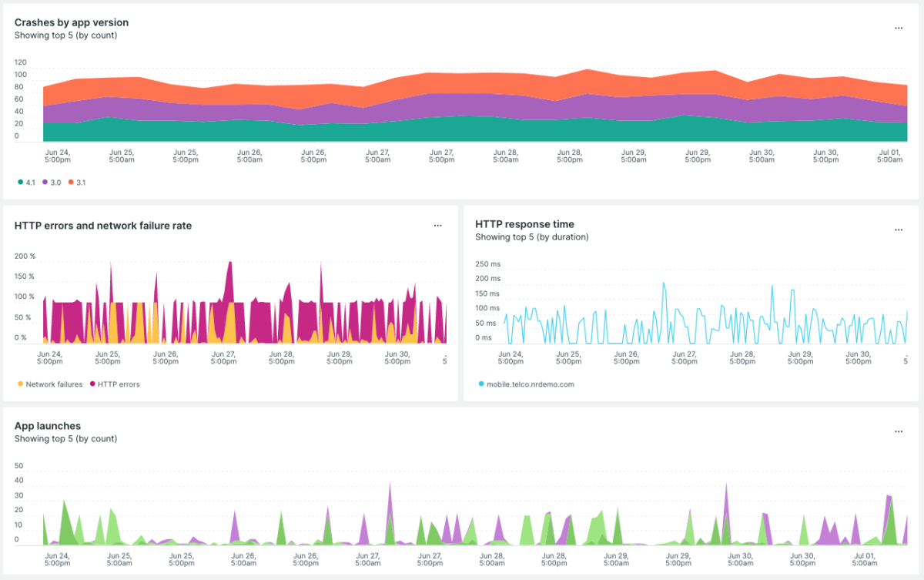Click HTTP errors and network failure rate title
The width and height of the screenshot is (924, 580).
(103, 226)
